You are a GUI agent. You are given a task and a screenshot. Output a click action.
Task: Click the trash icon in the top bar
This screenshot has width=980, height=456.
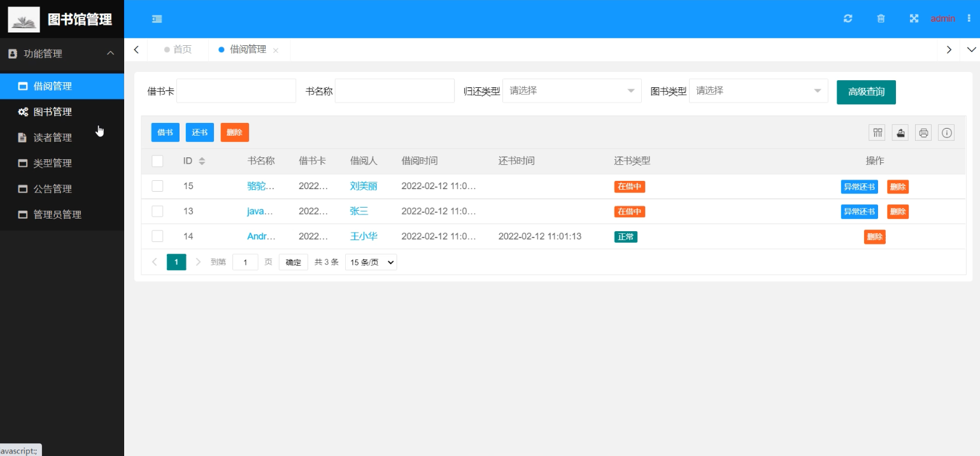(881, 18)
